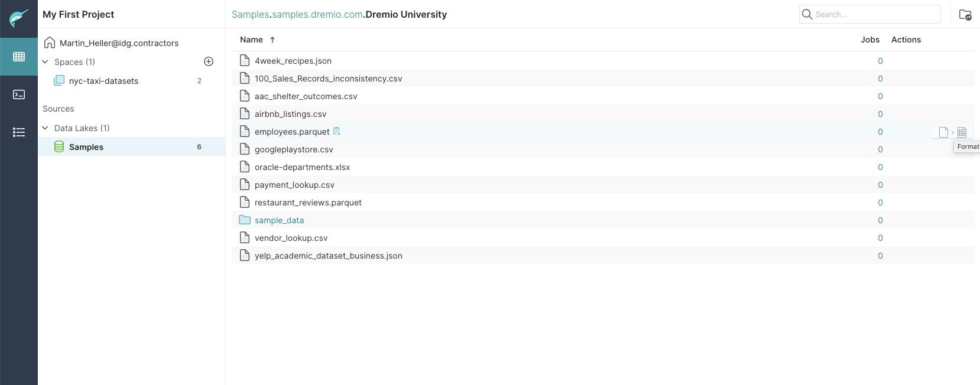980x385 pixels.
Task: Click the sample_data folder icon
Action: click(245, 220)
